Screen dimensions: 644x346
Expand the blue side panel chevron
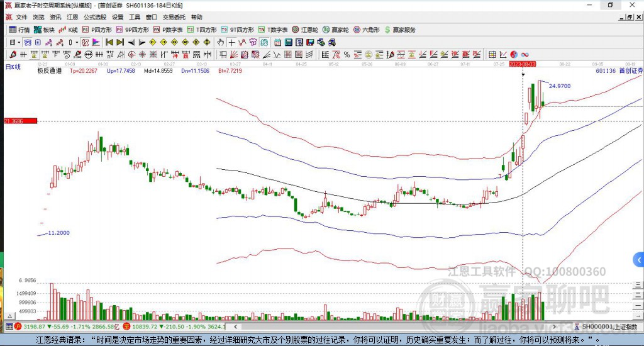pyautogui.click(x=639, y=260)
